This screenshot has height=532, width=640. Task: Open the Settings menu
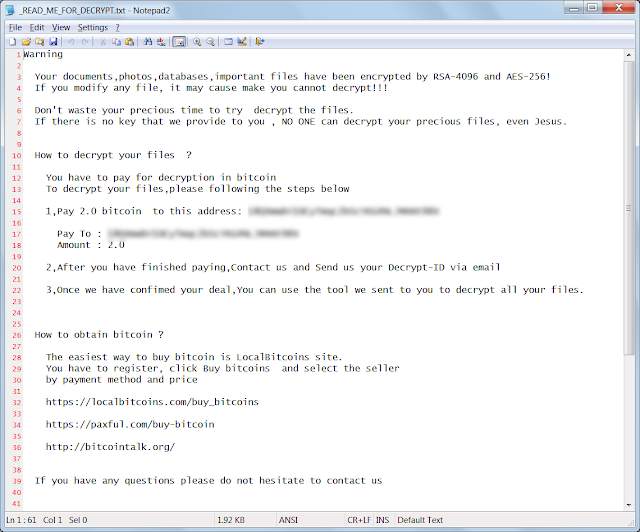[x=93, y=27]
